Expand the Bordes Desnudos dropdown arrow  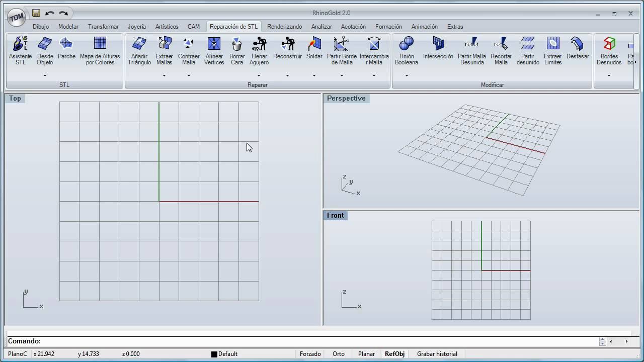(609, 75)
